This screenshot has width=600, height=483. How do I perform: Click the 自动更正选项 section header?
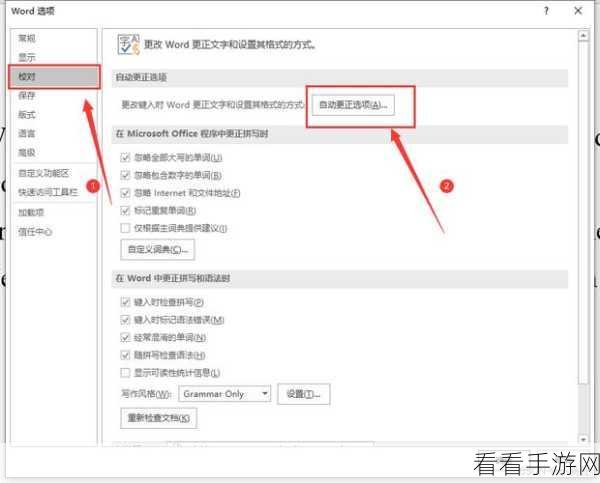[x=340, y=78]
